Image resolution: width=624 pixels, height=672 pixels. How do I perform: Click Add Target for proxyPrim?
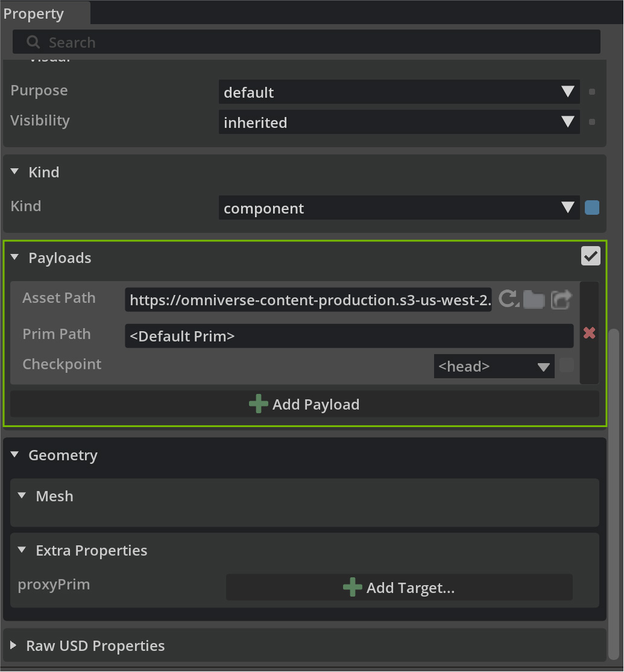(x=399, y=588)
